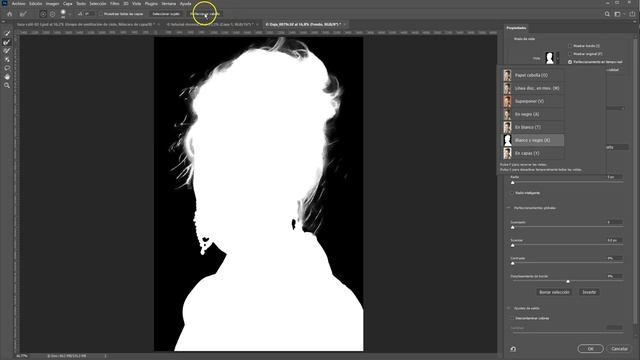This screenshot has height=360, width=640.
Task: Click the Cancelar button
Action: 619,349
